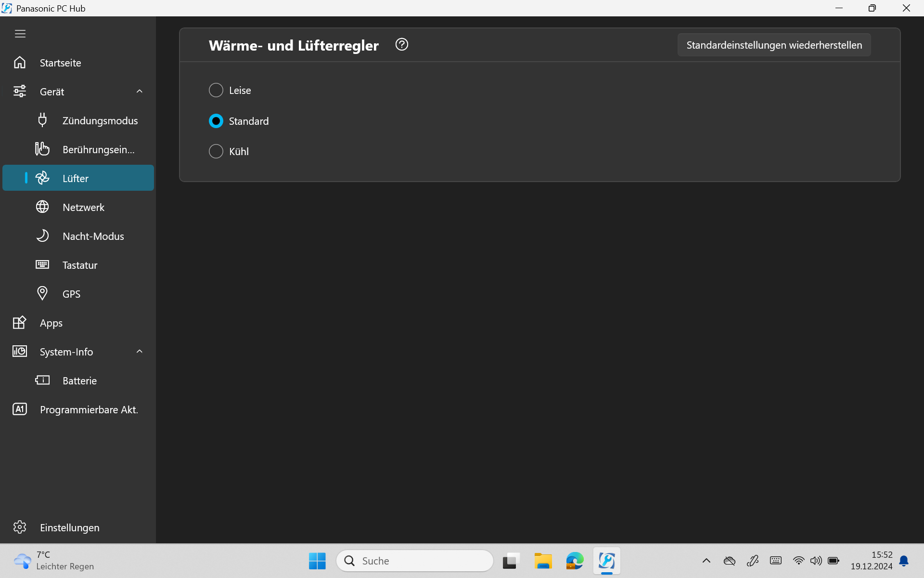Click the GPS location pin icon

click(x=42, y=293)
